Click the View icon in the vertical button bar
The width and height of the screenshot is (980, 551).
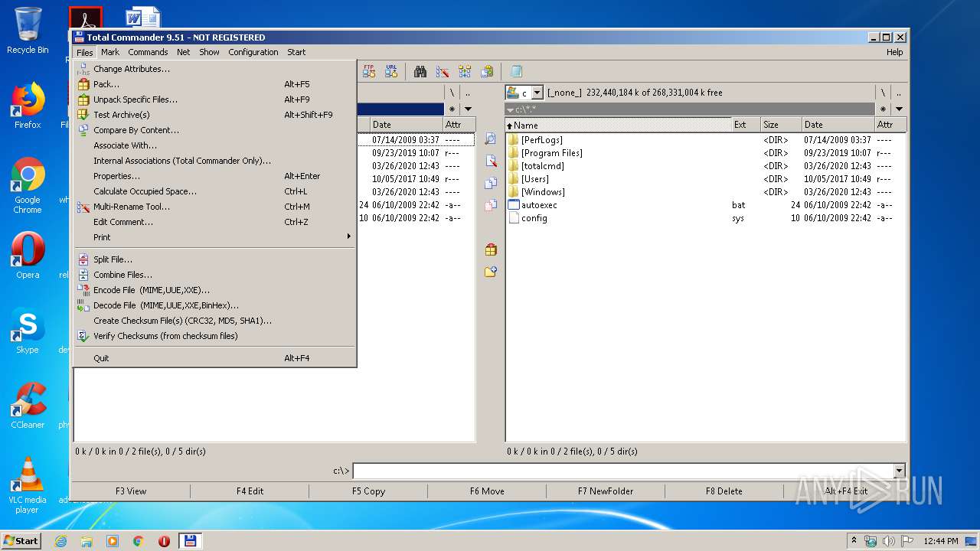pos(491,139)
